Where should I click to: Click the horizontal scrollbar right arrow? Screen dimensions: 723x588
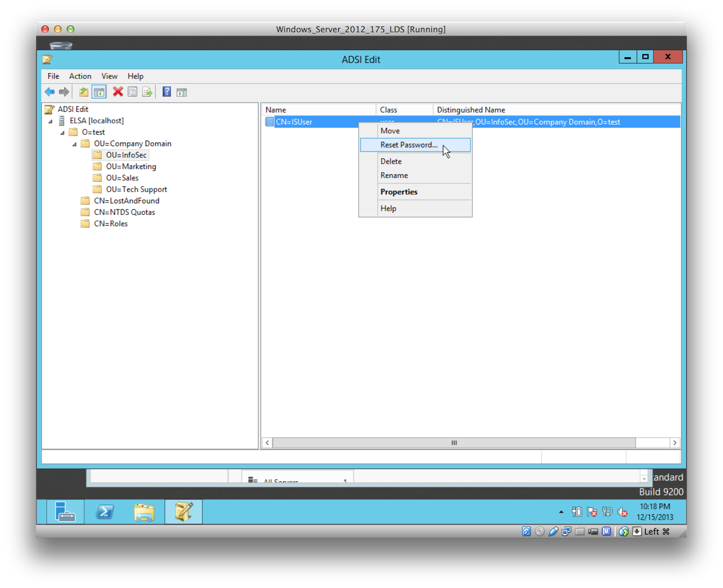[675, 443]
